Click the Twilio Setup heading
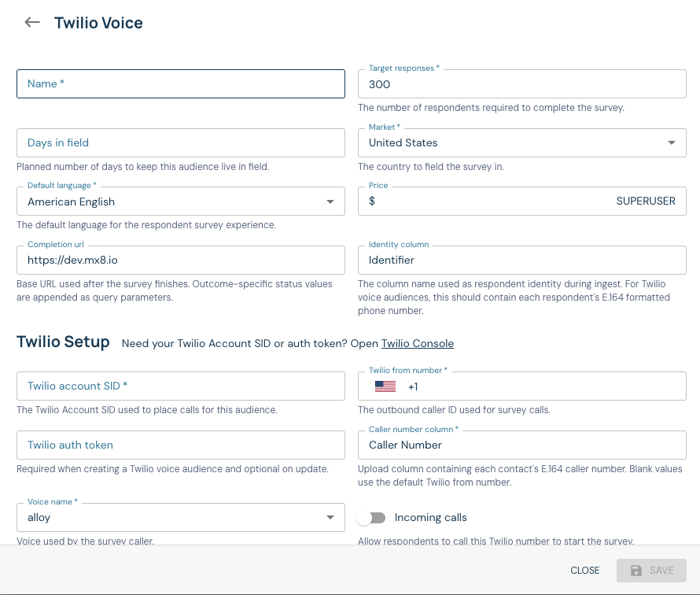Image resolution: width=700 pixels, height=595 pixels. coord(63,342)
